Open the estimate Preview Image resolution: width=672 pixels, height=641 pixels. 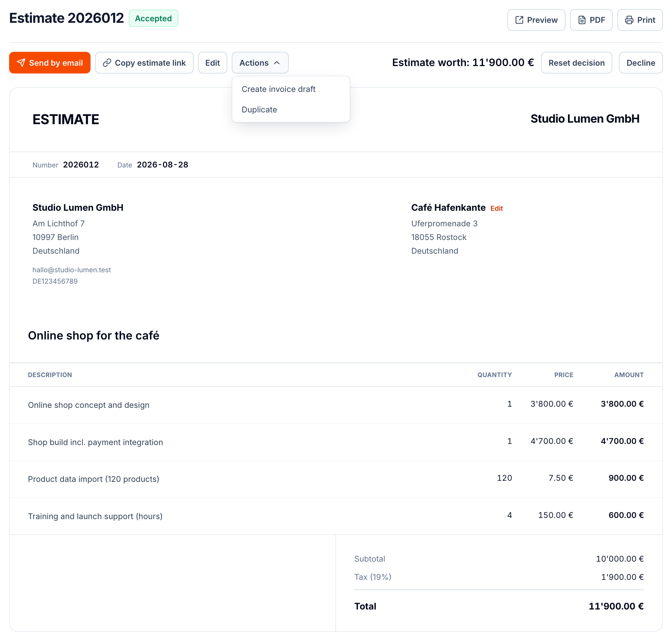pos(536,20)
